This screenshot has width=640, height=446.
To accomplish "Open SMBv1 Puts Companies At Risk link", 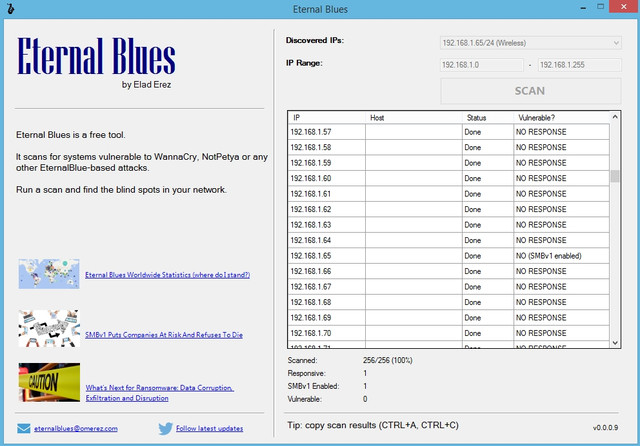I will coord(164,335).
